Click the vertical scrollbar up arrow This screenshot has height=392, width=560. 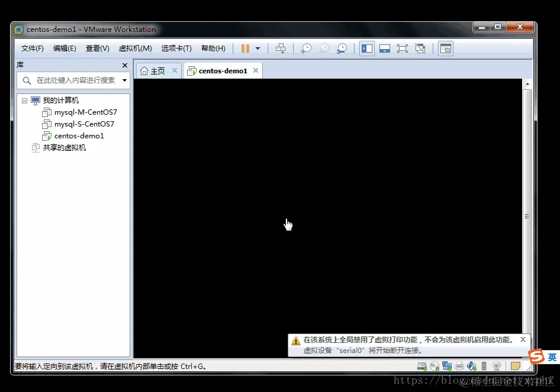point(527,84)
